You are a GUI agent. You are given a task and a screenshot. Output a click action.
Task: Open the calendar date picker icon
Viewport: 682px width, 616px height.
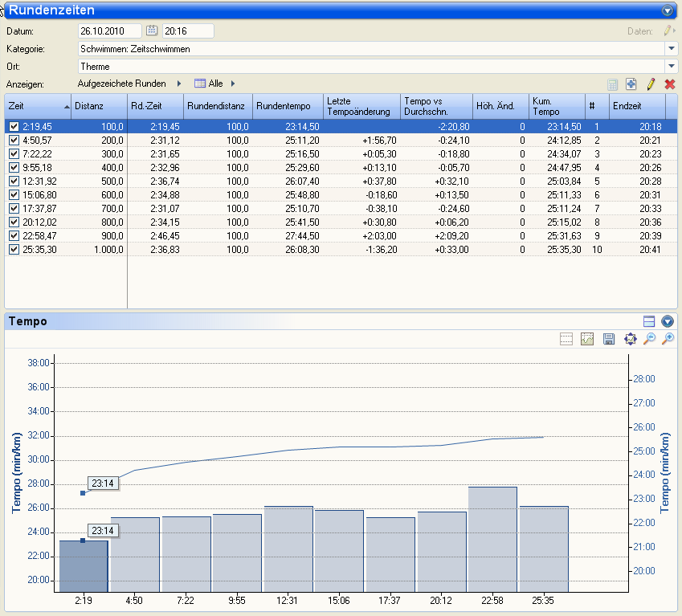[x=152, y=31]
